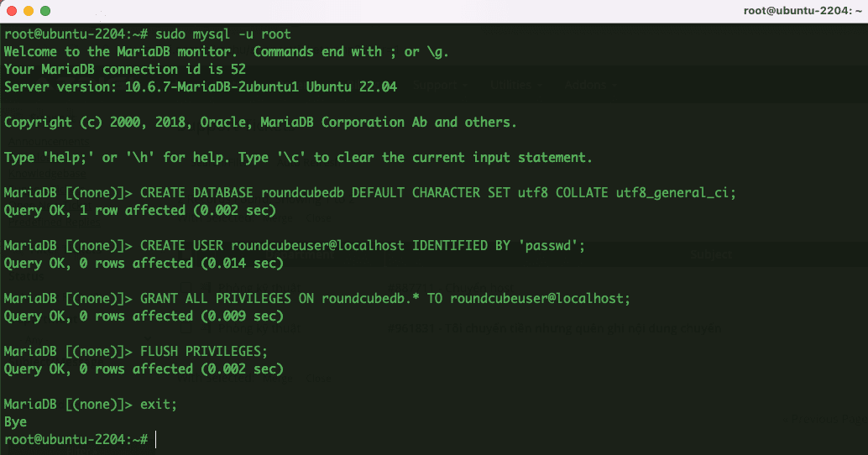This screenshot has height=455, width=868.
Task: Click the help instructions line
Action: coord(298,158)
